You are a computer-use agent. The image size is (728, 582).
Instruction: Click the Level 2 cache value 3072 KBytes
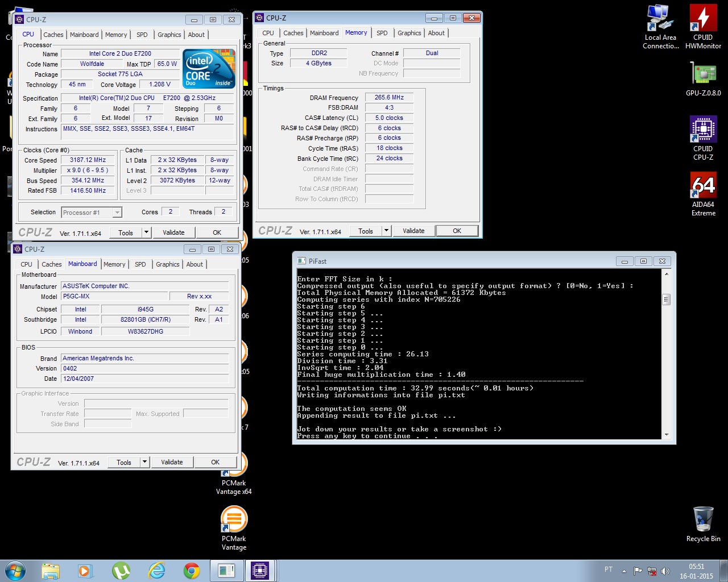[177, 181]
